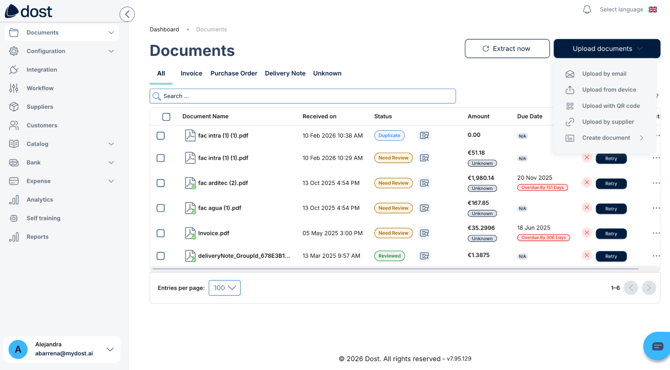Screen dimensions: 670x370
Task: Switch to the Purchase Order tab
Action: pyautogui.click(x=234, y=73)
